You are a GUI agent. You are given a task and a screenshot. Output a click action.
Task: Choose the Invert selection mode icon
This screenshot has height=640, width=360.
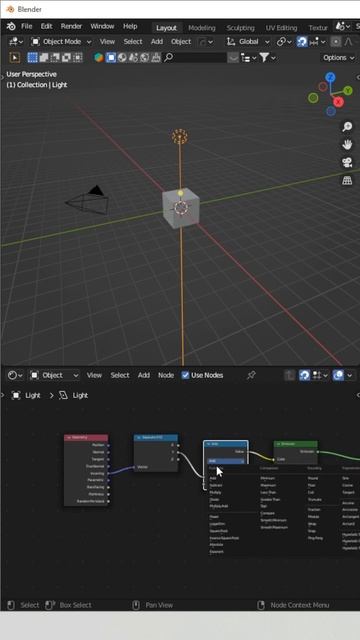[x=66, y=58]
